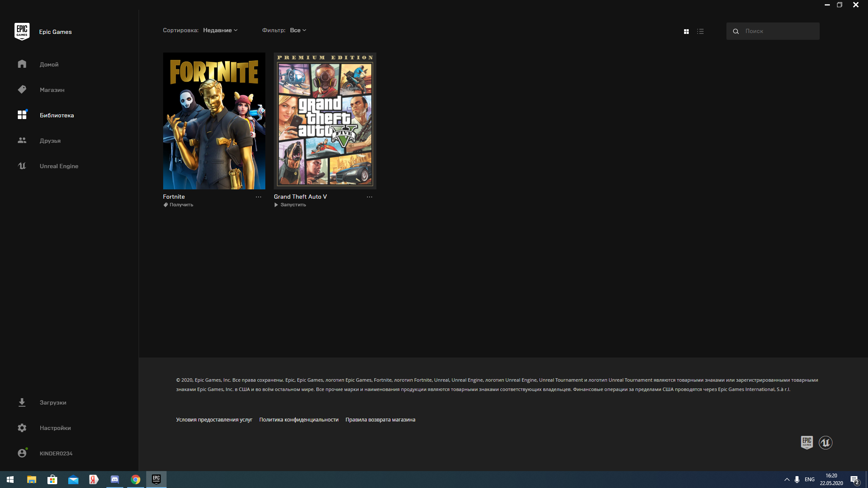Click Запустить under Grand Theft Auto V
The height and width of the screenshot is (488, 868).
coord(290,205)
